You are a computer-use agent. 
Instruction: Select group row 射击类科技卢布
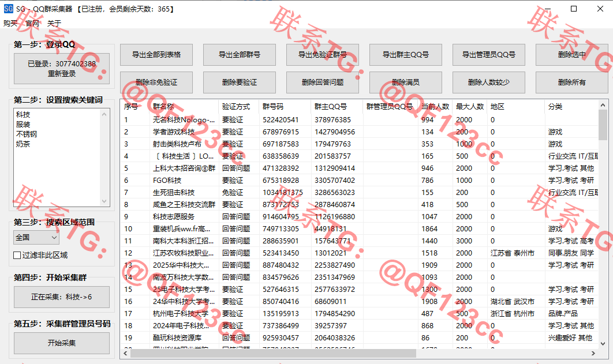pyautogui.click(x=360, y=144)
